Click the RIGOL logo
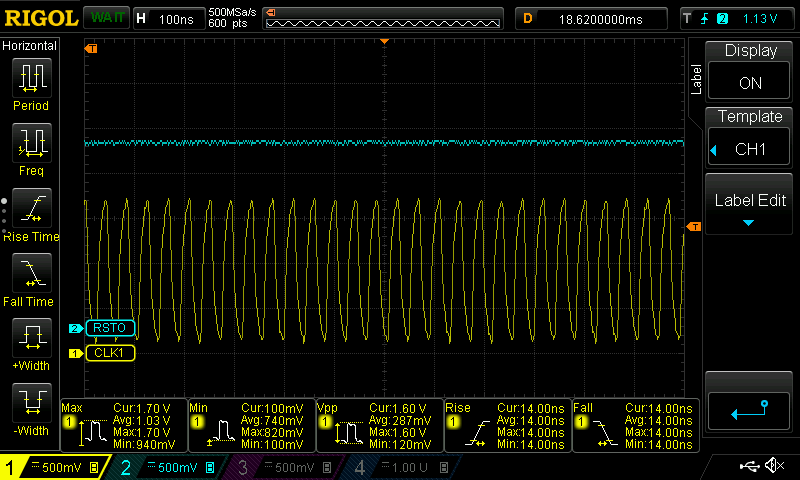Viewport: 800px width, 480px height. [41, 18]
